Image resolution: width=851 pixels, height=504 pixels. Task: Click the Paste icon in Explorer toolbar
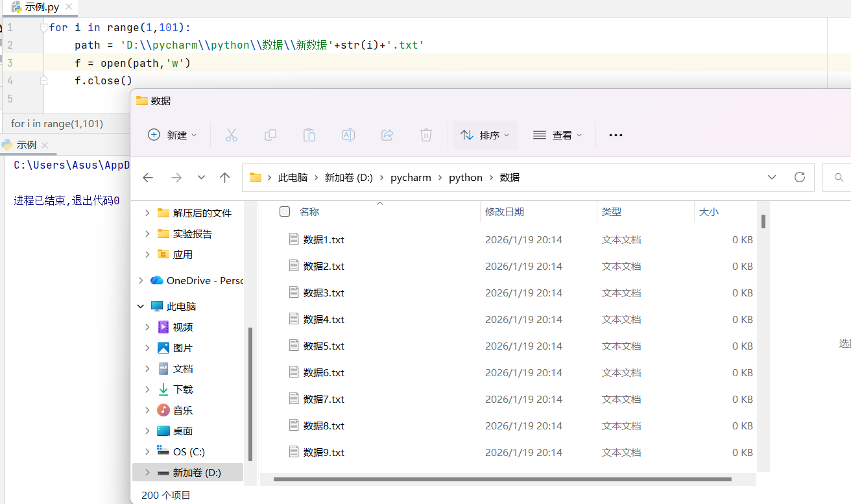point(309,135)
